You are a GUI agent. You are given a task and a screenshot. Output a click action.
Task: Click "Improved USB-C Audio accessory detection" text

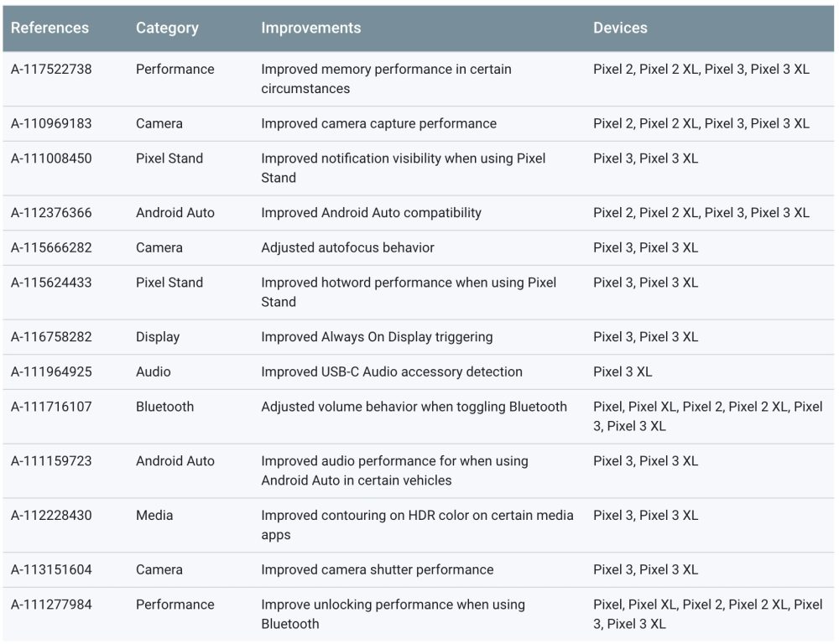(391, 371)
